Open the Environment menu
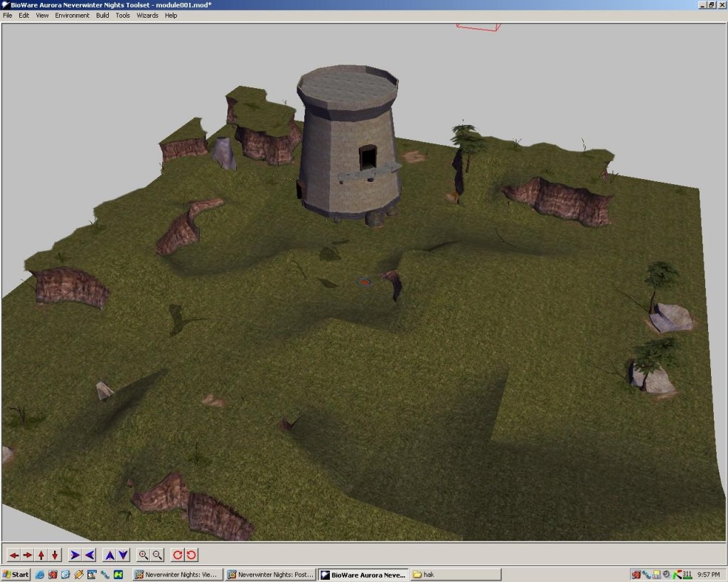728x582 pixels. [71, 16]
